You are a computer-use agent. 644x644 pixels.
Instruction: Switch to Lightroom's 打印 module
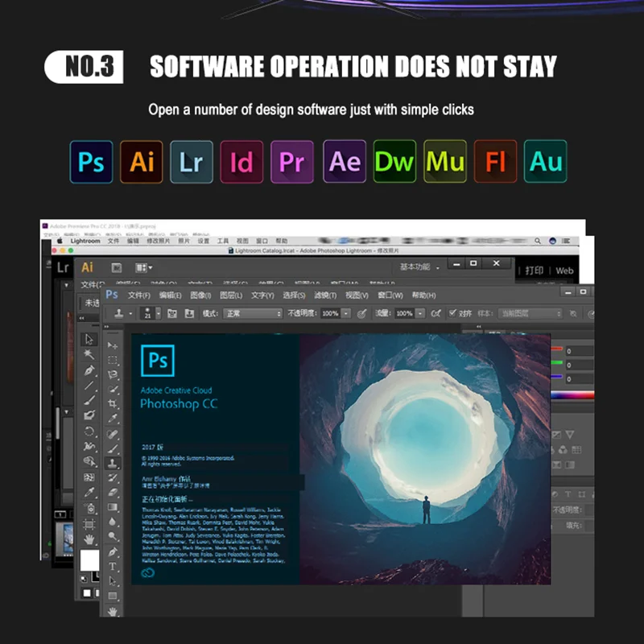[x=534, y=270]
